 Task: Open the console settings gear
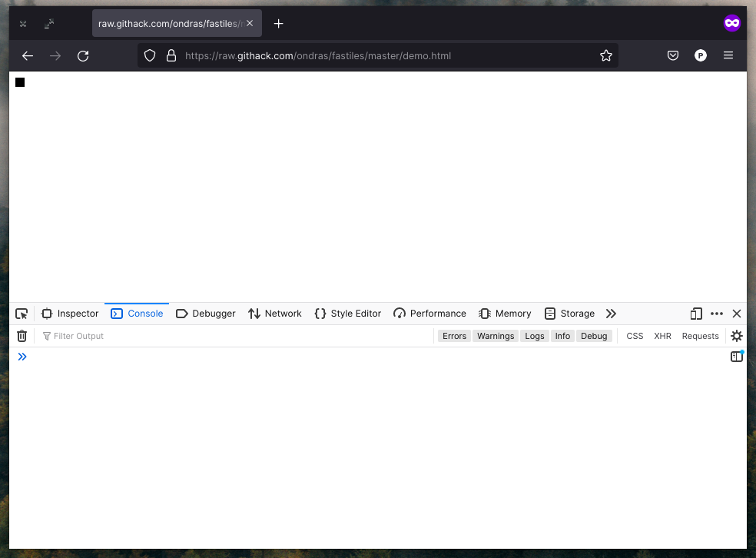pos(736,336)
